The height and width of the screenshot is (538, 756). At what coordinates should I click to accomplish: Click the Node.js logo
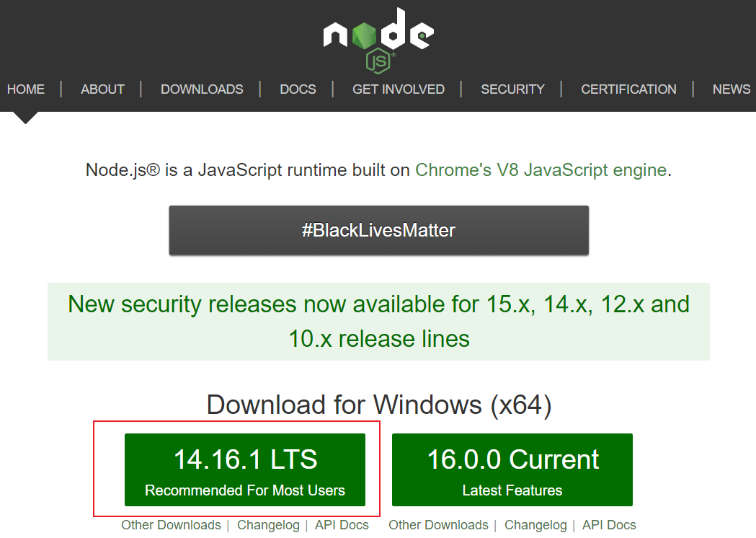tap(378, 40)
